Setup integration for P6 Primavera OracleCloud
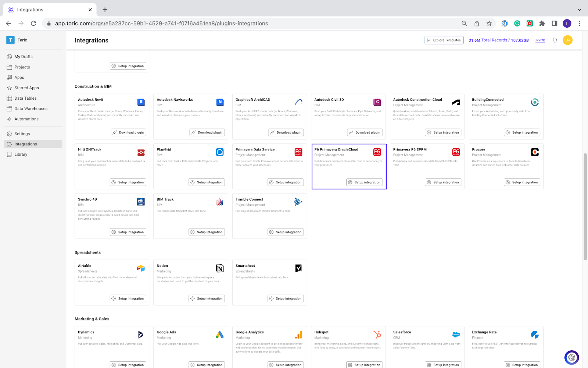Screen dimensions: 588x368 [x=364, y=182]
